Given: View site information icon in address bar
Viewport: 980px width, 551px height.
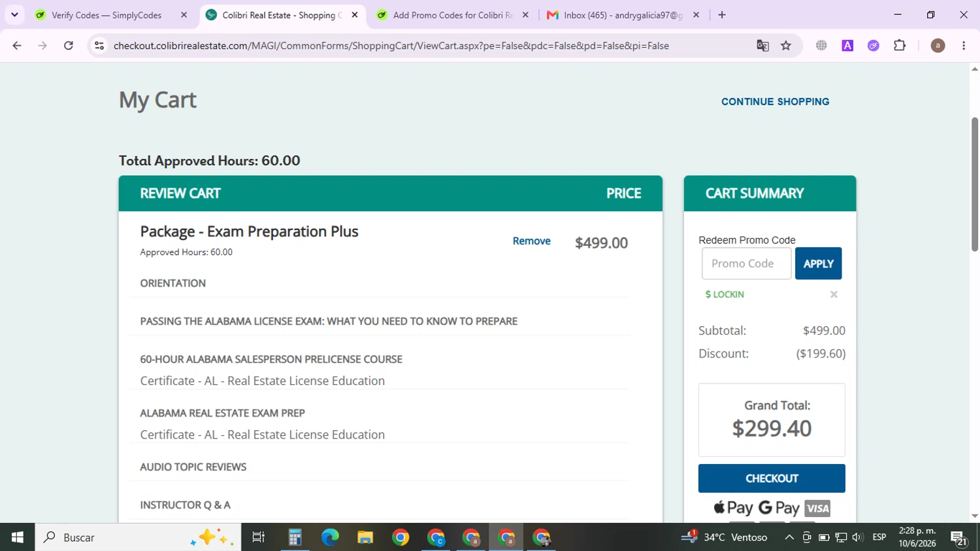Looking at the screenshot, I should [99, 46].
